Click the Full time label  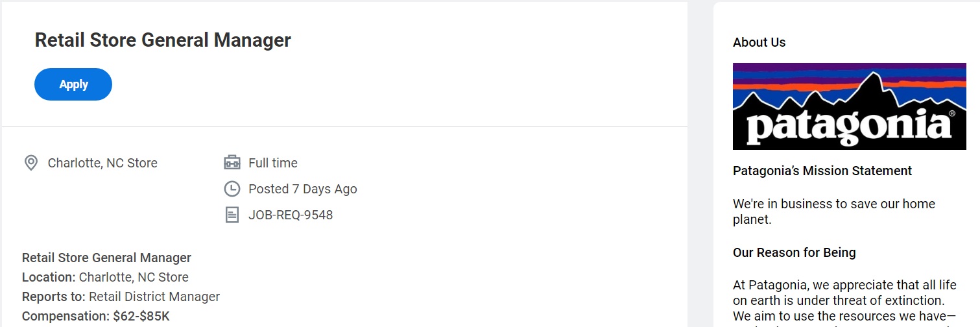tap(273, 163)
